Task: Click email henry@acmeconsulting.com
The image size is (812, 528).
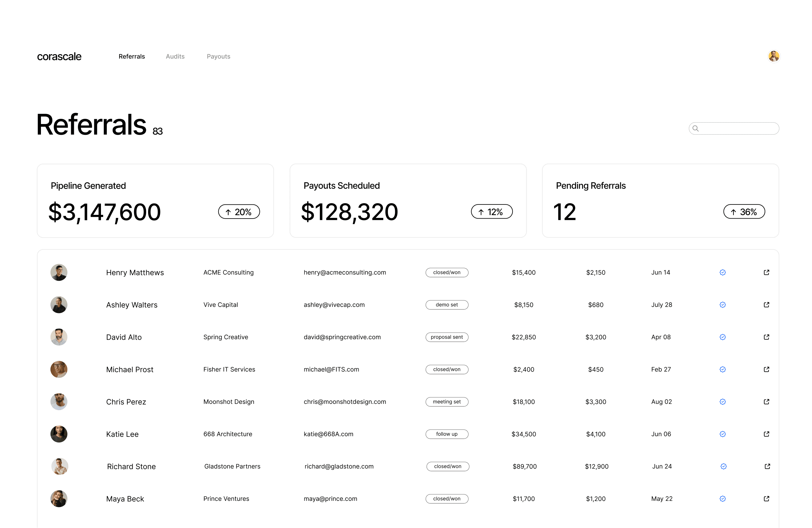Action: tap(345, 272)
